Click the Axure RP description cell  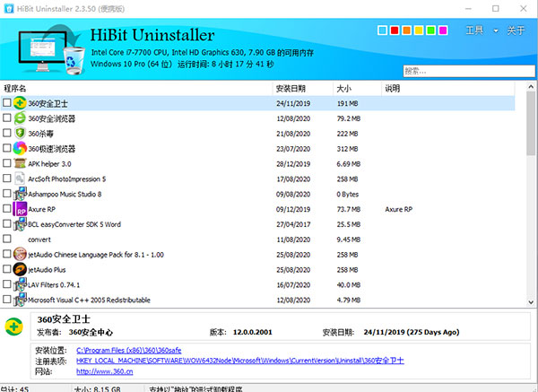click(x=398, y=209)
